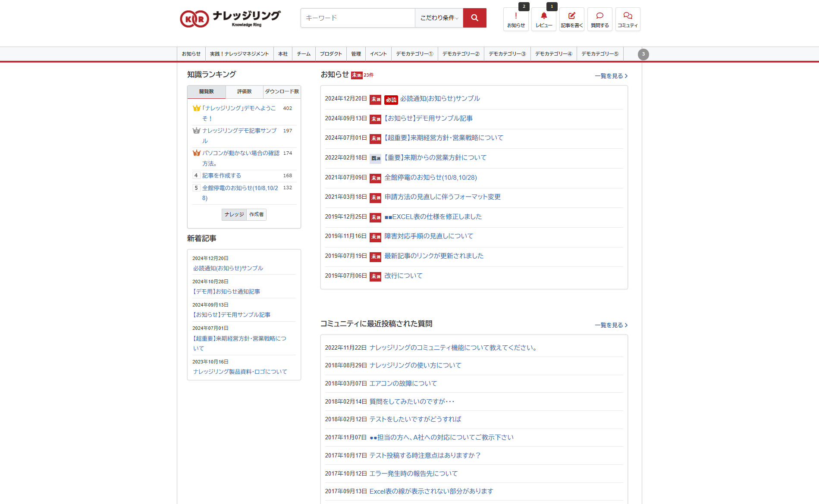Image resolution: width=819 pixels, height=504 pixels.
Task: Click the 必読 red badge icon
Action: point(391,100)
